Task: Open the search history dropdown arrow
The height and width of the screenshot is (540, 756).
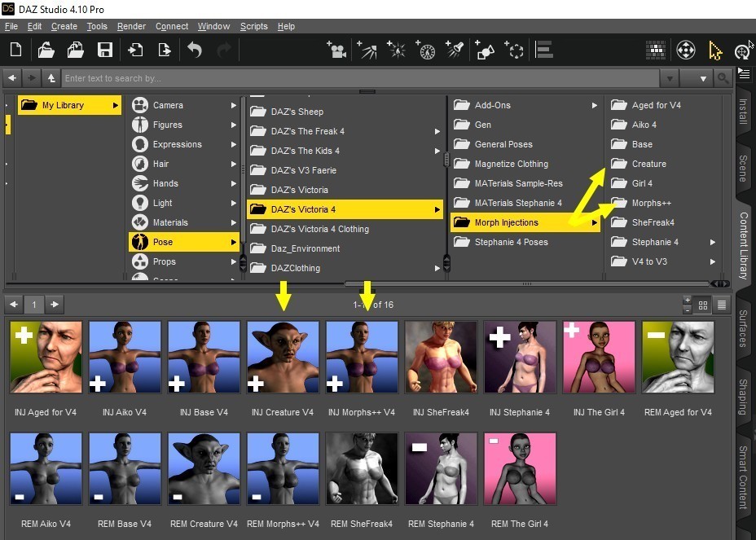Action: 669,78
